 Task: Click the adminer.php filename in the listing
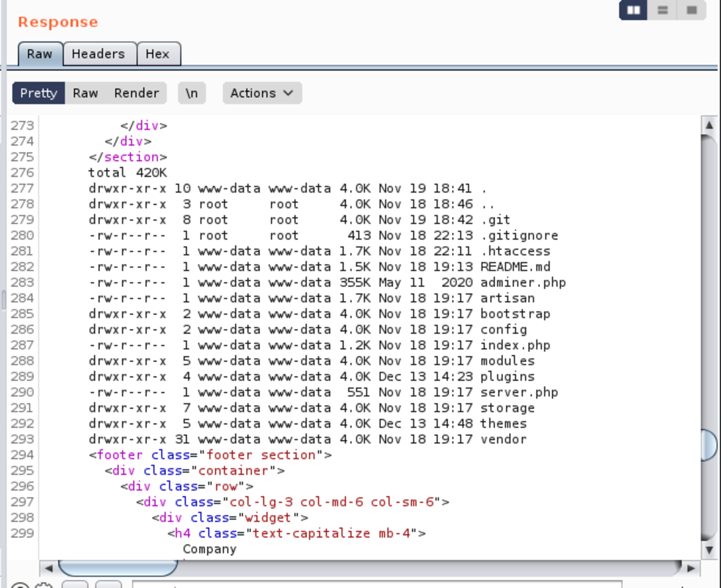point(523,283)
